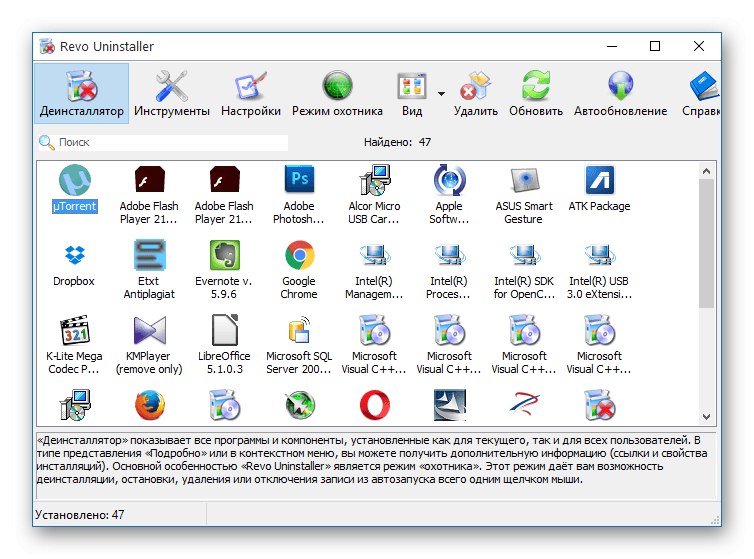Click the Найдено: 47 counter text

(x=397, y=142)
